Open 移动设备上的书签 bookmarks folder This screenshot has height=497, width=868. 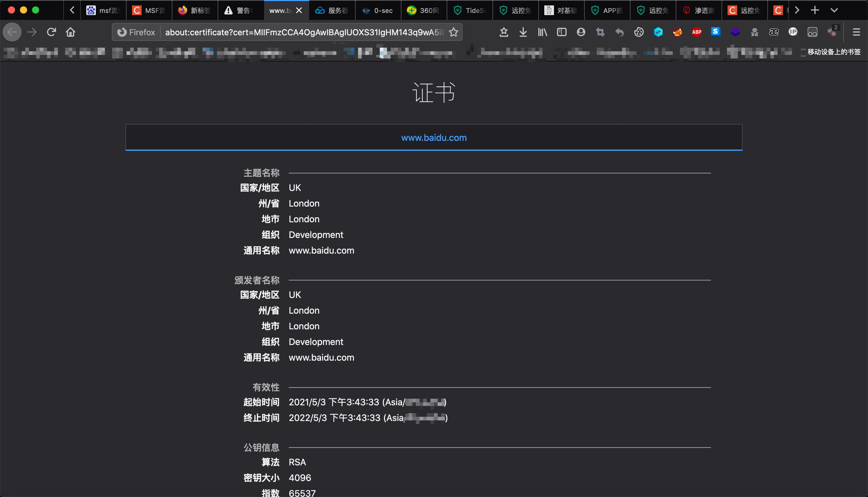[x=831, y=52]
